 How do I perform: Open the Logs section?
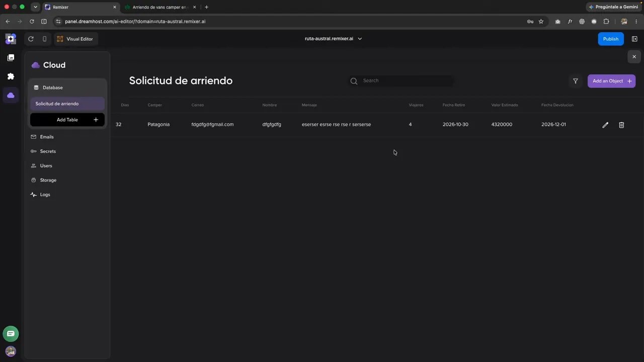click(45, 195)
